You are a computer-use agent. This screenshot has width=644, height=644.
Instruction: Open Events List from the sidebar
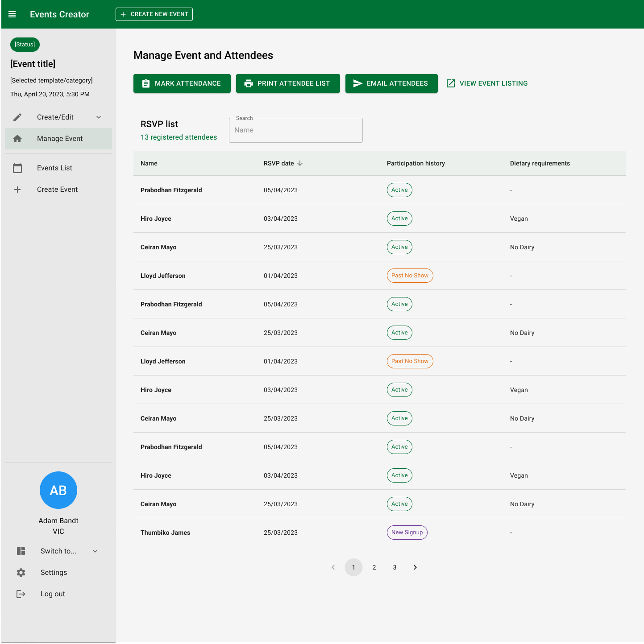[x=54, y=168]
